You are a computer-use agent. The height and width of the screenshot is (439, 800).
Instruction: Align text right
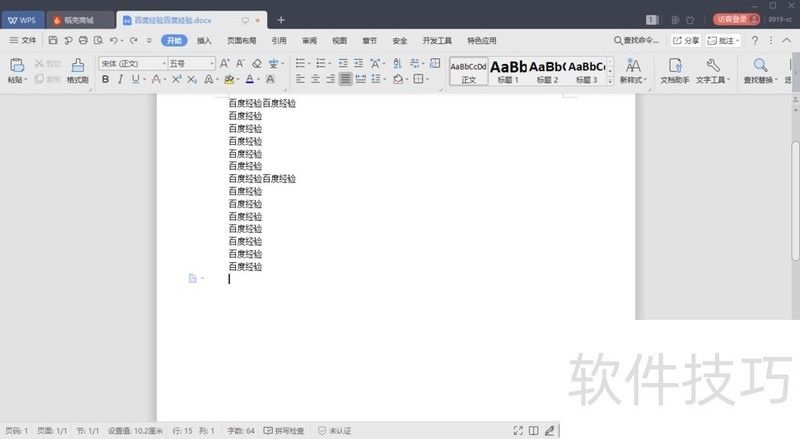coord(331,79)
